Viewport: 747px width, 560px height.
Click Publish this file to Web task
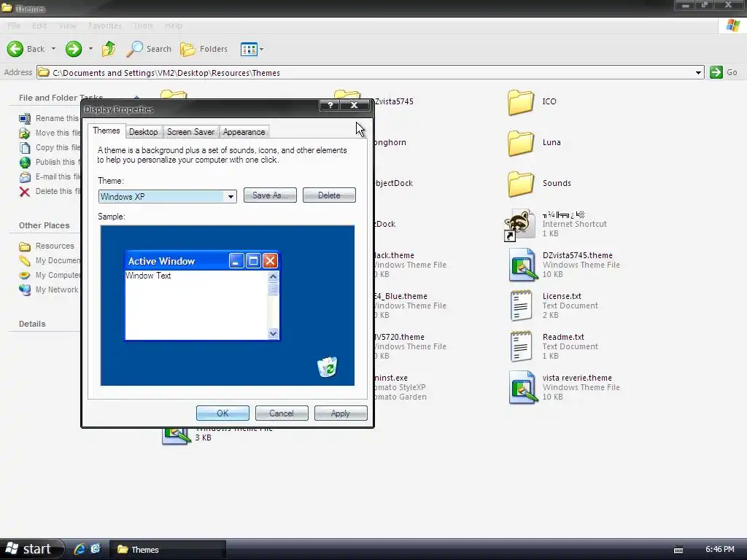pos(50,162)
